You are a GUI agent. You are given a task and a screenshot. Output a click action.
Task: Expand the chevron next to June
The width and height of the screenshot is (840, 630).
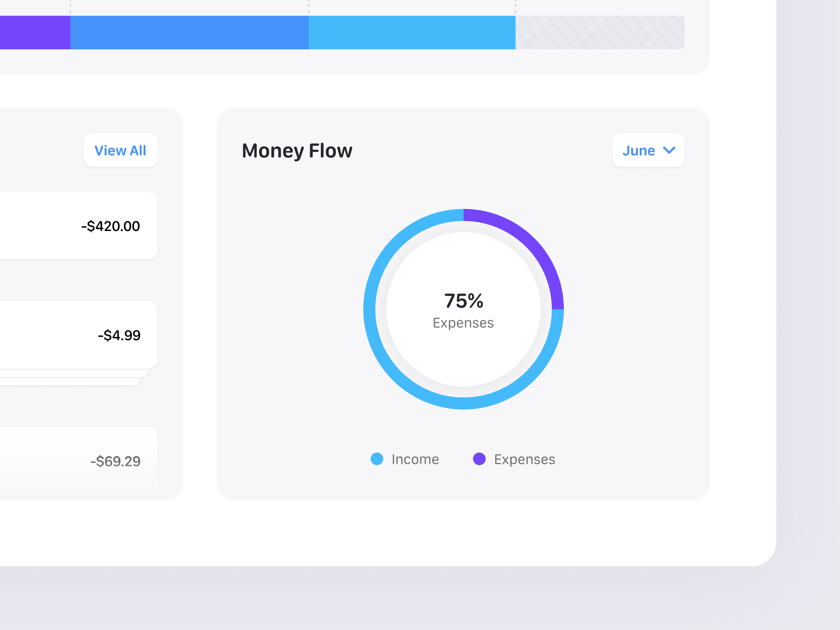[x=669, y=150]
